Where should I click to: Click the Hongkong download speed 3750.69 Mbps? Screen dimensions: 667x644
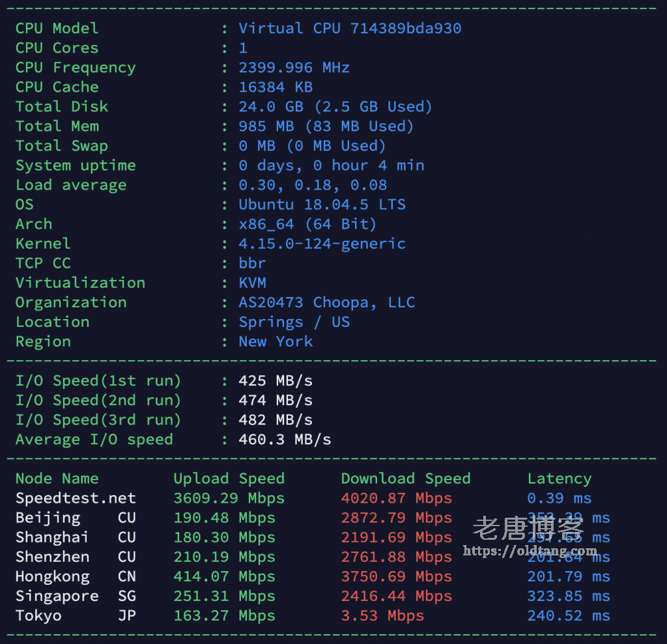396,576
